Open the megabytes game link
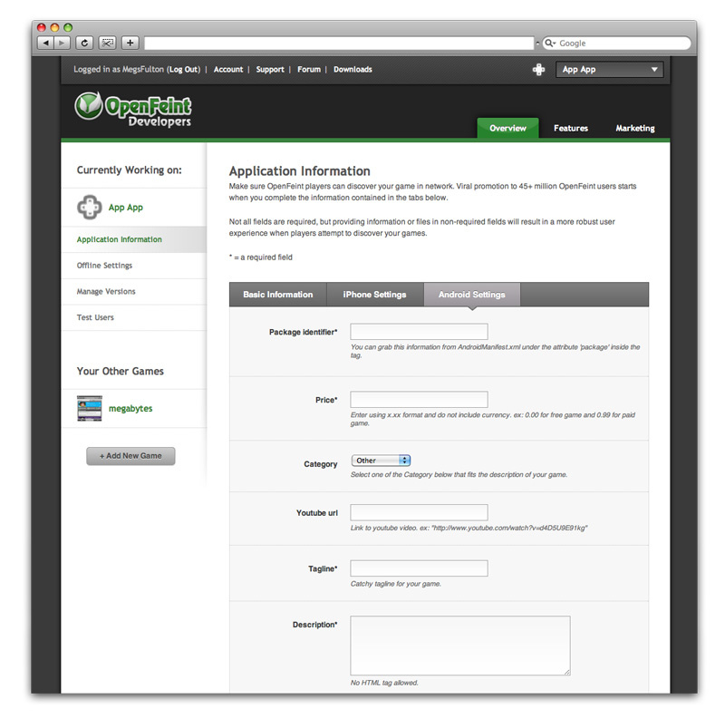The image size is (725, 728). (x=130, y=409)
